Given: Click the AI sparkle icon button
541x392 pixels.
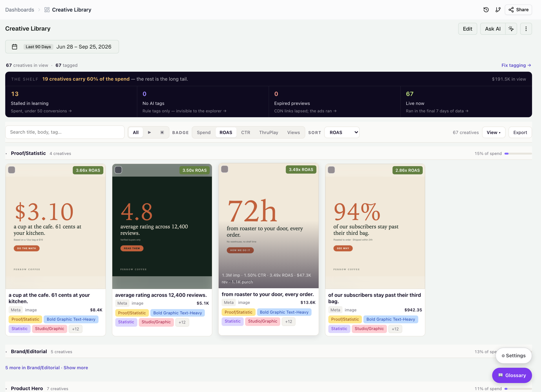Looking at the screenshot, I should (511, 29).
